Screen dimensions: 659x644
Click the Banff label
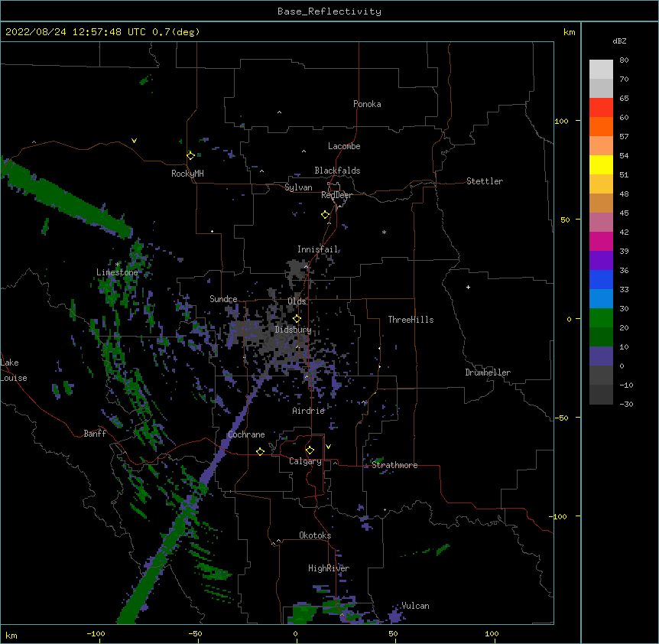[x=95, y=434]
